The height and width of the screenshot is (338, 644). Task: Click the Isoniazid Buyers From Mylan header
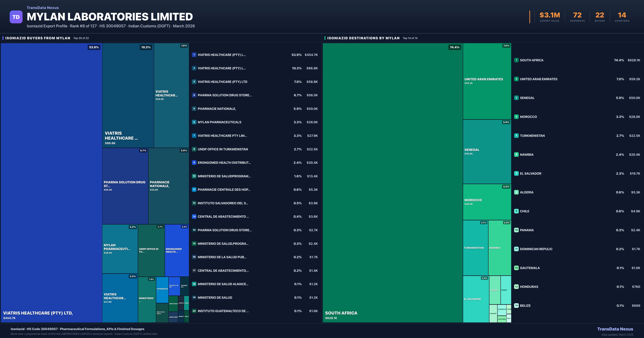(38, 38)
